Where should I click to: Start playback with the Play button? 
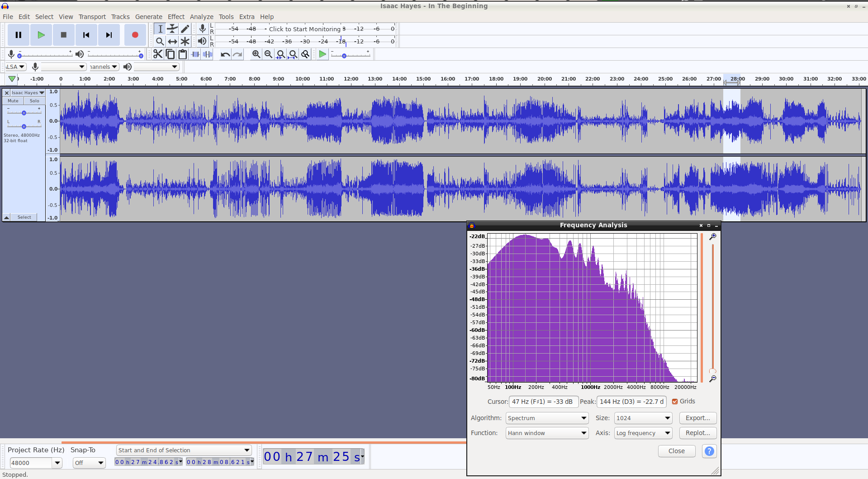click(41, 35)
